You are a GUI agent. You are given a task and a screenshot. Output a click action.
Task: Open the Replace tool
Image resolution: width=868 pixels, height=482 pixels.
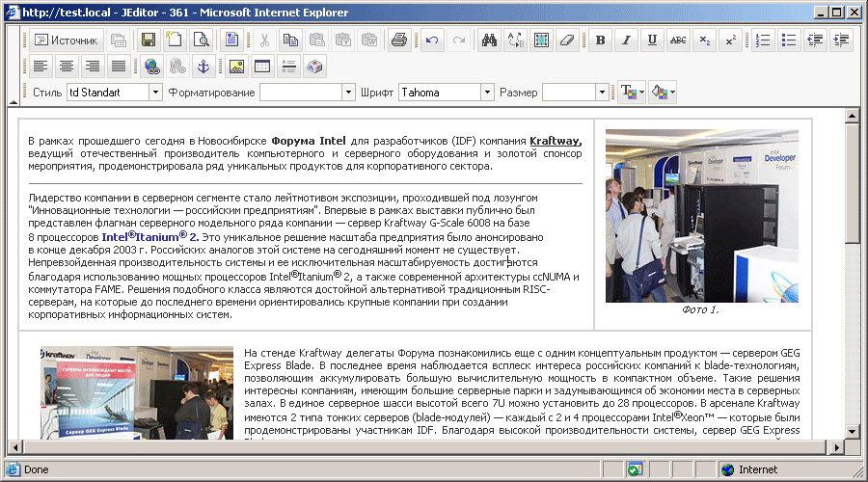(x=515, y=40)
